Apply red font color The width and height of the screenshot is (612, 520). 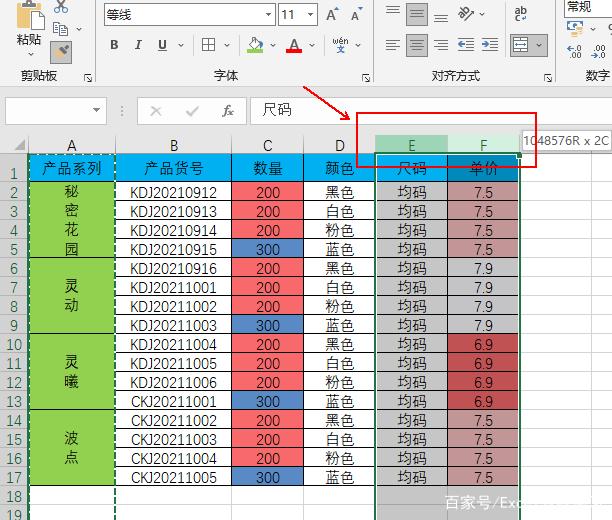point(294,46)
